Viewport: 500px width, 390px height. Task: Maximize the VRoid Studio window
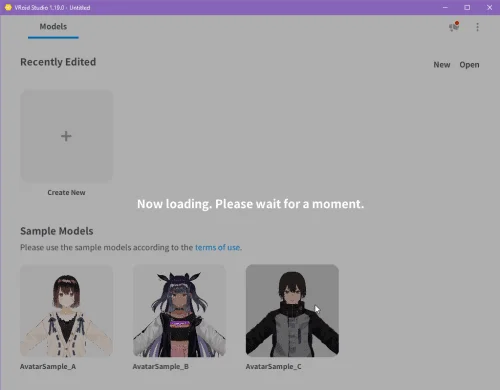click(x=467, y=7)
